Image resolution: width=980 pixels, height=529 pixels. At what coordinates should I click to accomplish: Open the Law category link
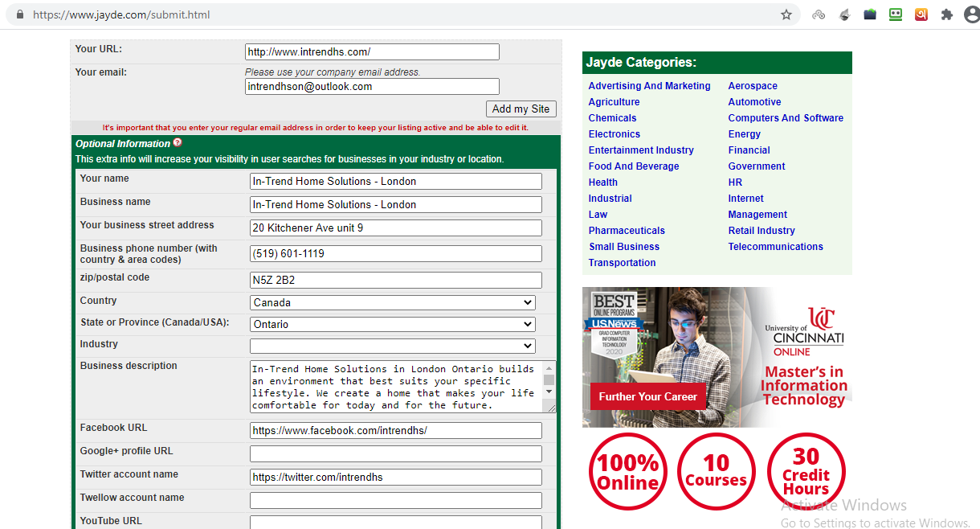pos(598,215)
